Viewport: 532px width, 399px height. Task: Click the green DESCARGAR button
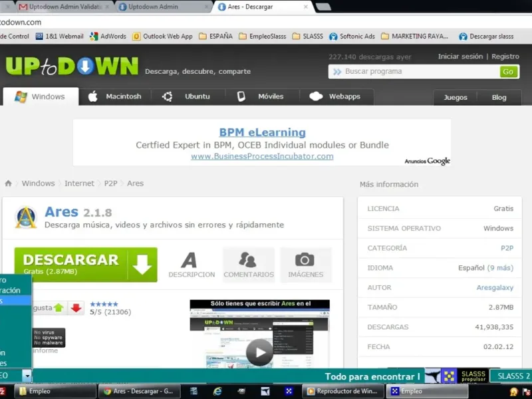[86, 265]
